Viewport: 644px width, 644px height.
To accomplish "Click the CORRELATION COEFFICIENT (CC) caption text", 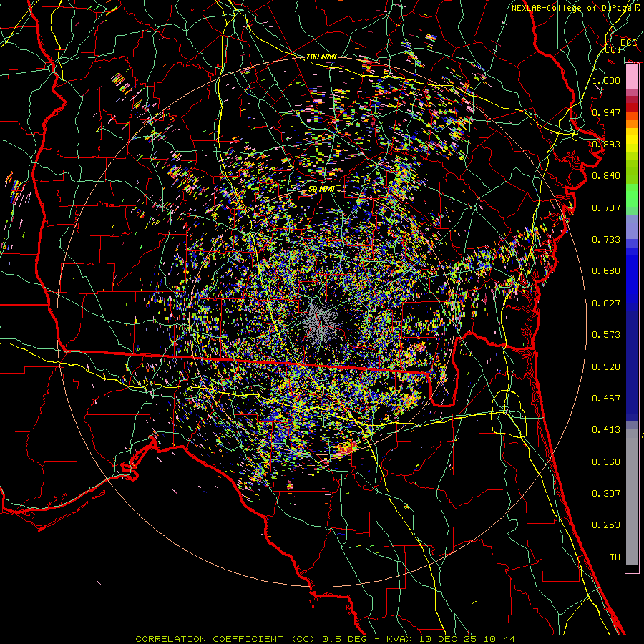I will (x=225, y=639).
